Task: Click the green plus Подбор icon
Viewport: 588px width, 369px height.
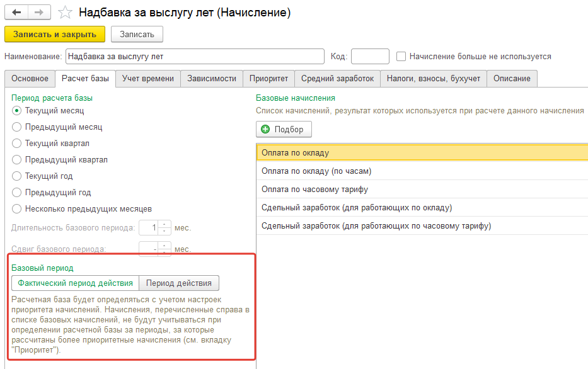Action: [265, 129]
